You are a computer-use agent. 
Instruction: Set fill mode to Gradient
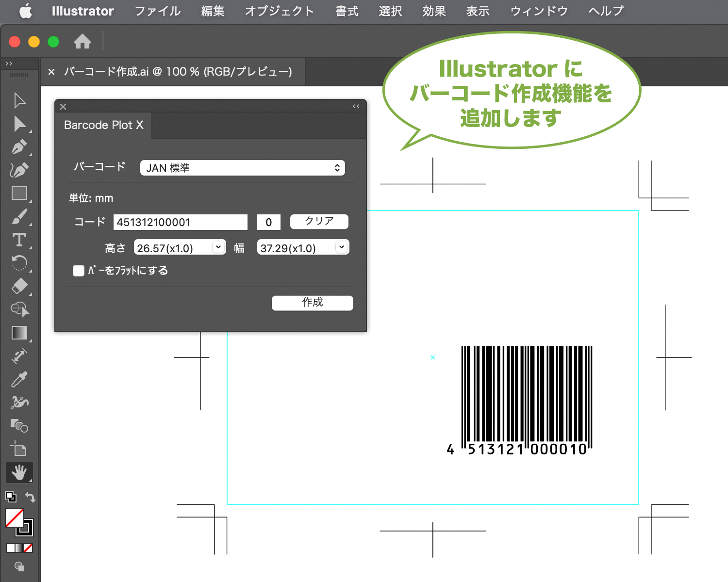[19, 548]
